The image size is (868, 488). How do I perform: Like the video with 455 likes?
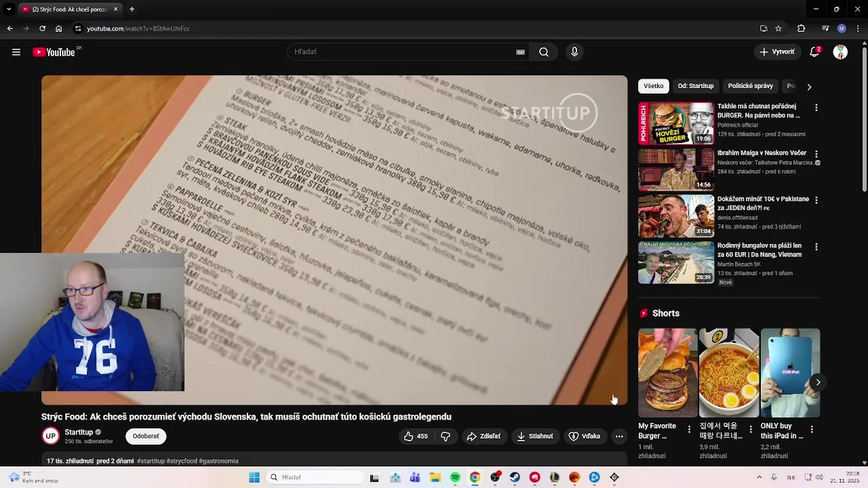pyautogui.click(x=416, y=436)
